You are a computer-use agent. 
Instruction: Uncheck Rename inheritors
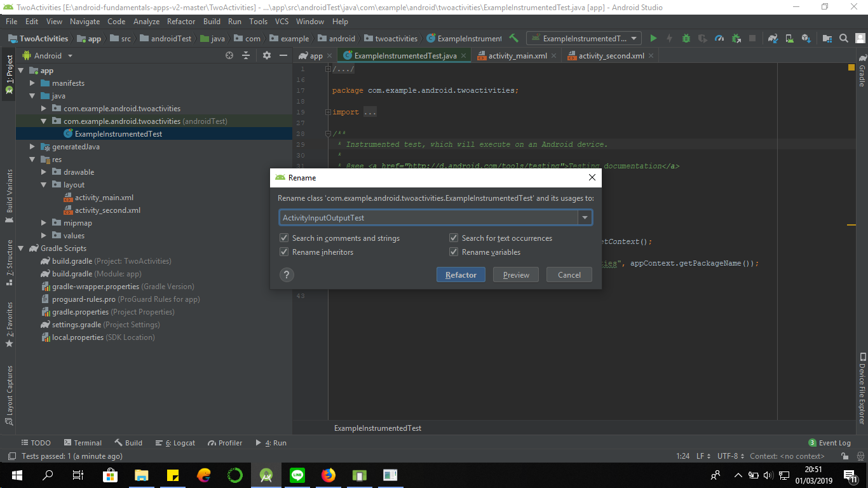coord(284,252)
